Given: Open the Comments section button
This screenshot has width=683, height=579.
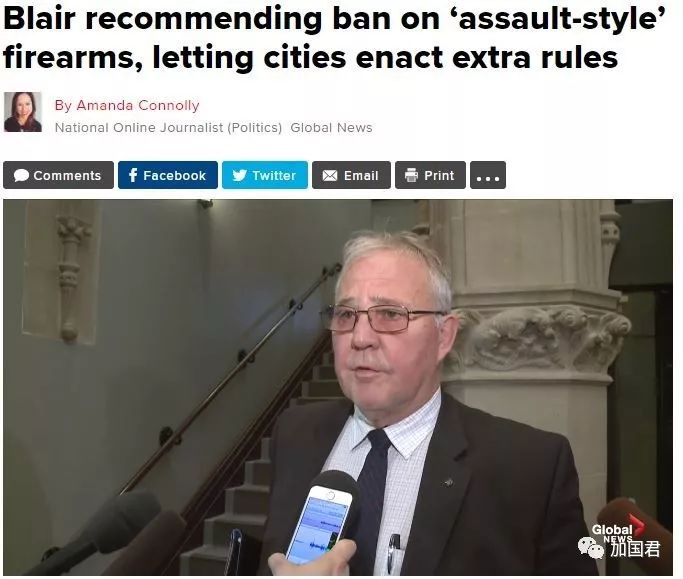Looking at the screenshot, I should pyautogui.click(x=58, y=175).
